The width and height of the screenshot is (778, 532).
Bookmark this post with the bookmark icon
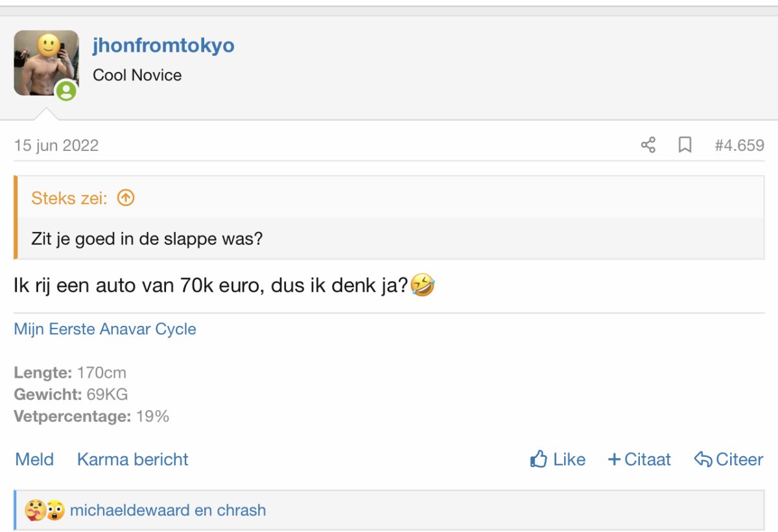(685, 145)
